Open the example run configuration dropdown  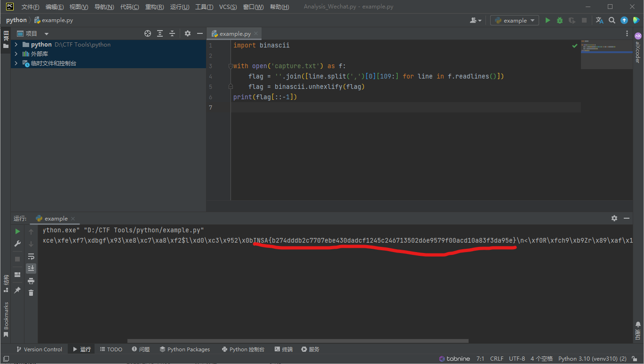[x=515, y=20]
